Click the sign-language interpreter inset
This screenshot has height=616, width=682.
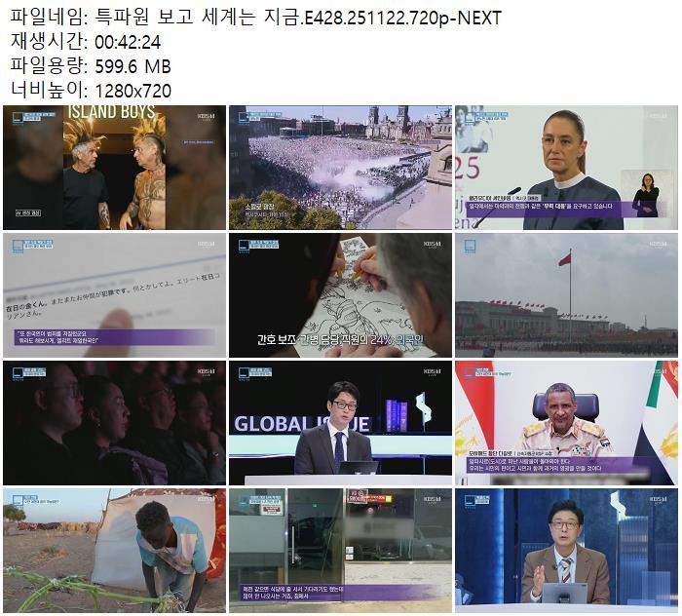[647, 194]
